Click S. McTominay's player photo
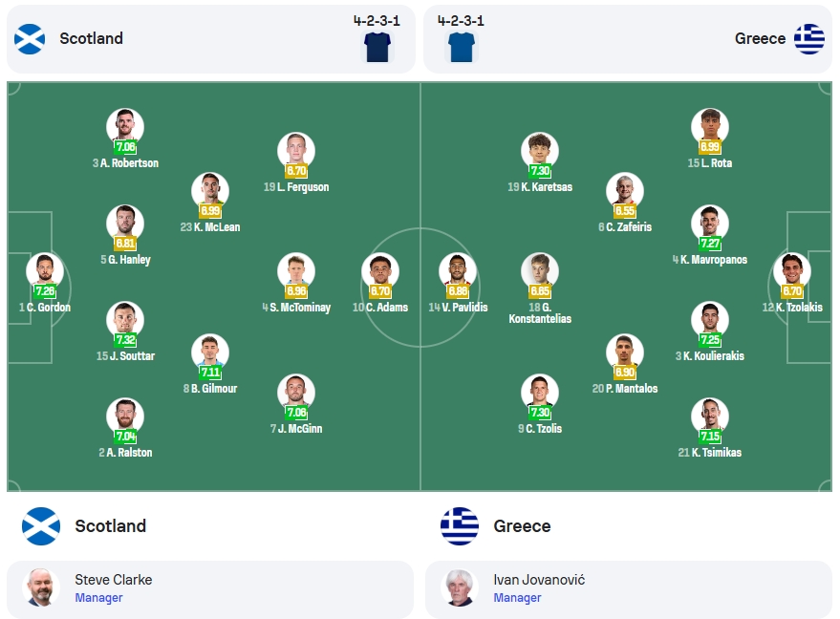The image size is (840, 619). click(x=296, y=271)
